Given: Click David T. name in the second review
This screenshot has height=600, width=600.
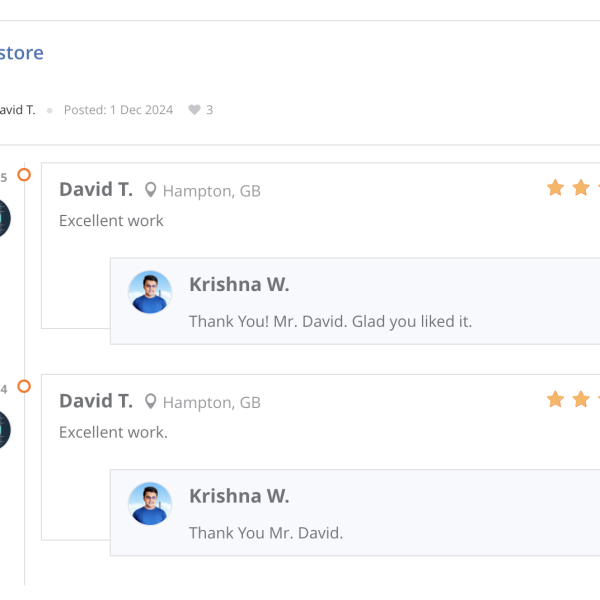Looking at the screenshot, I should tap(96, 400).
